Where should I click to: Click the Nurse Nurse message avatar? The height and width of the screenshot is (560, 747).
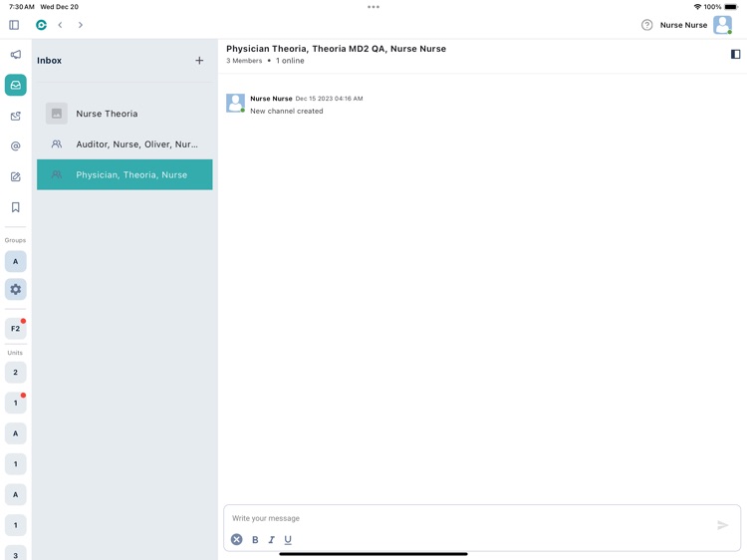235,103
